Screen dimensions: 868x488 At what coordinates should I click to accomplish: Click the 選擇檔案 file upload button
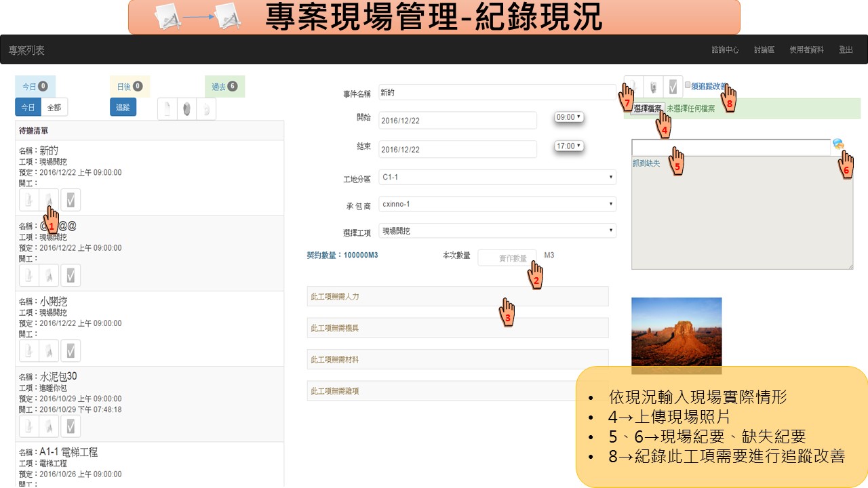coord(646,108)
